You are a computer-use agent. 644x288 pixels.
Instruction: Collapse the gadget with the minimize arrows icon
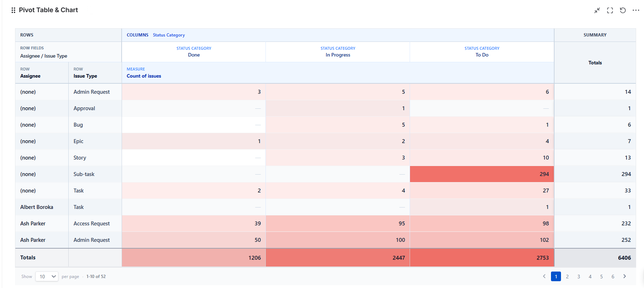pos(597,10)
